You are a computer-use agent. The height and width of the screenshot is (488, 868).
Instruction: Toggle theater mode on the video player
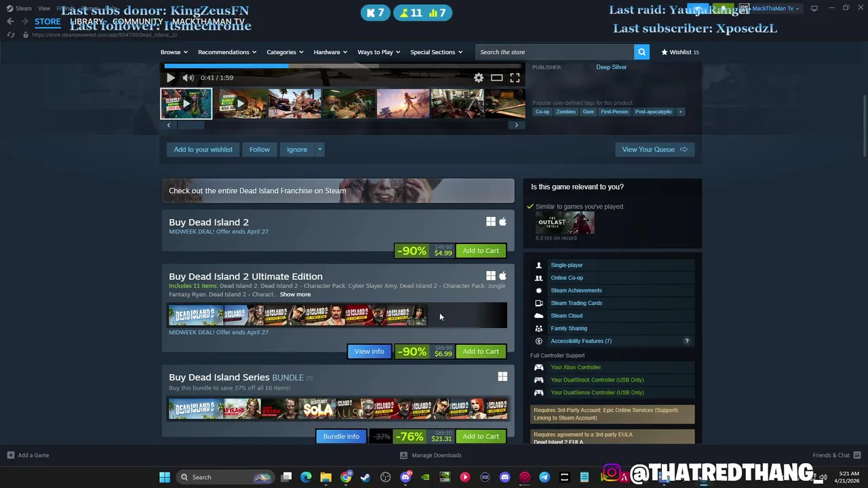point(497,78)
